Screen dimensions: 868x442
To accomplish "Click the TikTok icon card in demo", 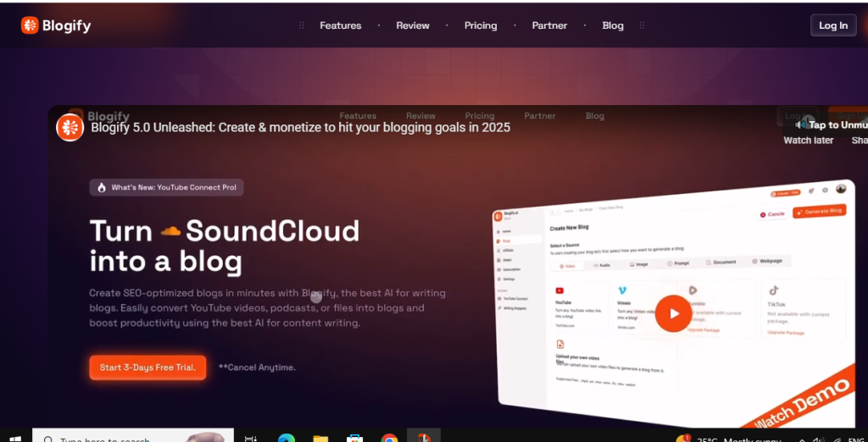I will click(773, 290).
